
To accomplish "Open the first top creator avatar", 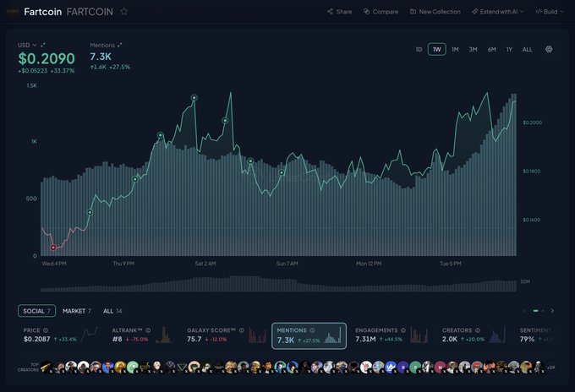I will pos(46,367).
